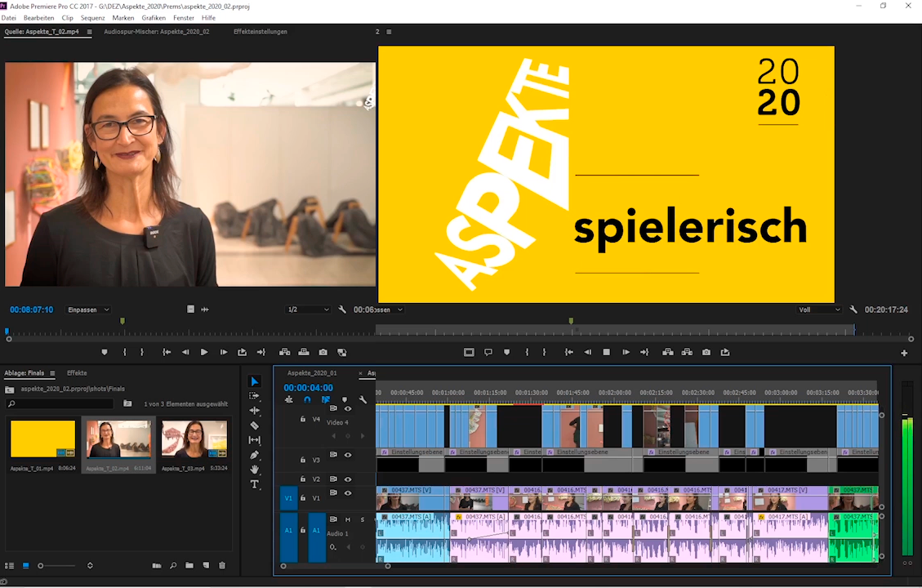Open the Datei menu

coord(9,18)
